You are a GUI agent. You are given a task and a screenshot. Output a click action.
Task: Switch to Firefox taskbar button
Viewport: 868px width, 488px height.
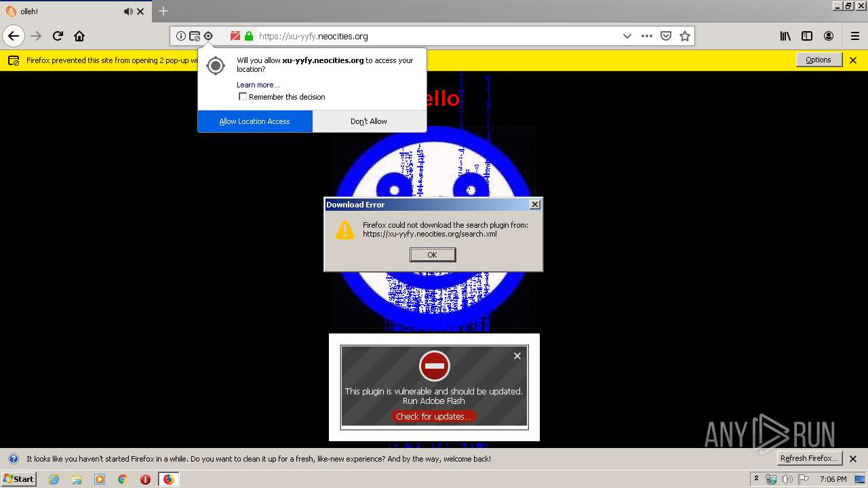point(168,479)
